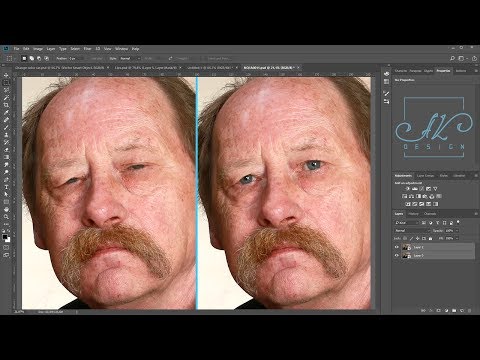
Task: Switch to the Channels tab
Action: coord(430,214)
